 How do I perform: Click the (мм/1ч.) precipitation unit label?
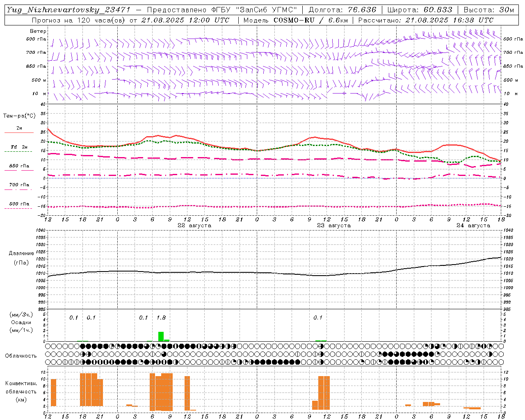click(21, 330)
